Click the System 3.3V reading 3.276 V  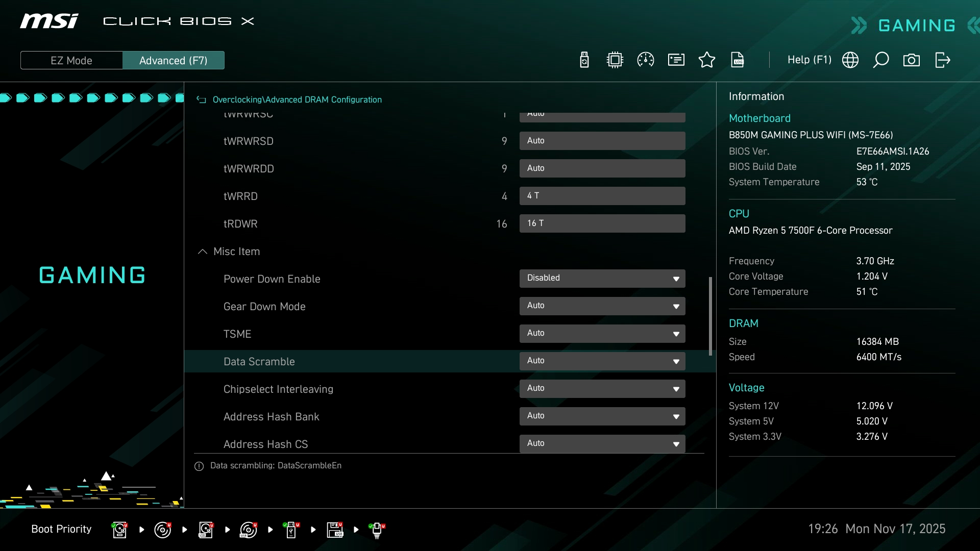point(872,437)
